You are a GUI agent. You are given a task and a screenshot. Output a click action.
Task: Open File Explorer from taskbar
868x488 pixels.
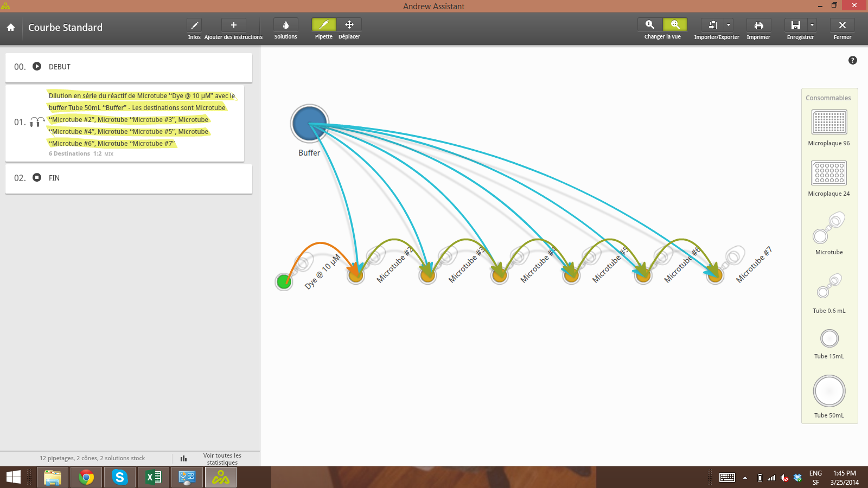pos(53,477)
